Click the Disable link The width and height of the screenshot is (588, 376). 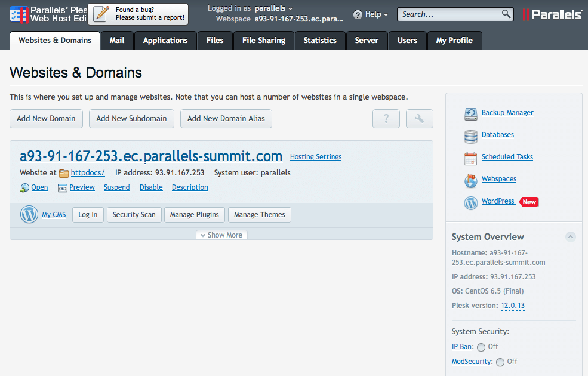pos(151,187)
